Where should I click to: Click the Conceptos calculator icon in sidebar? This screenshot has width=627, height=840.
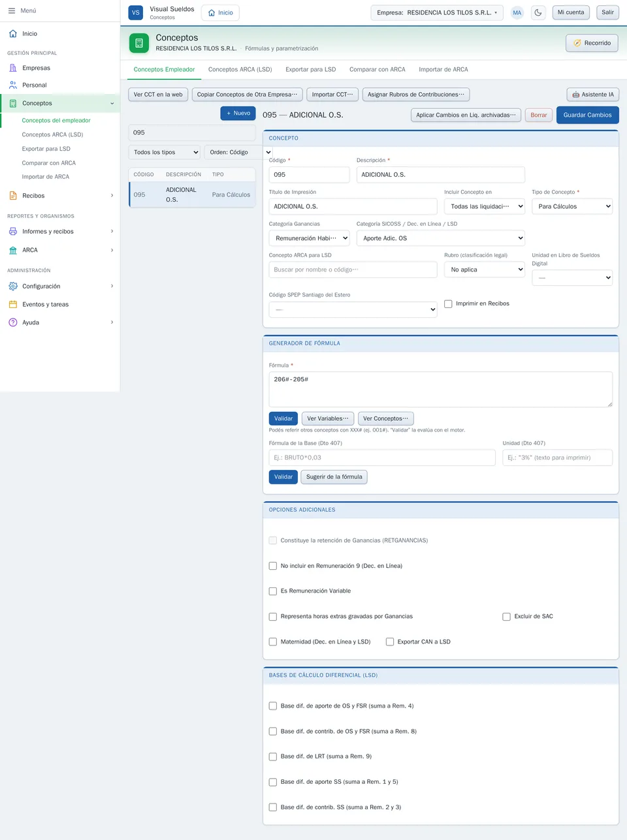coord(13,103)
